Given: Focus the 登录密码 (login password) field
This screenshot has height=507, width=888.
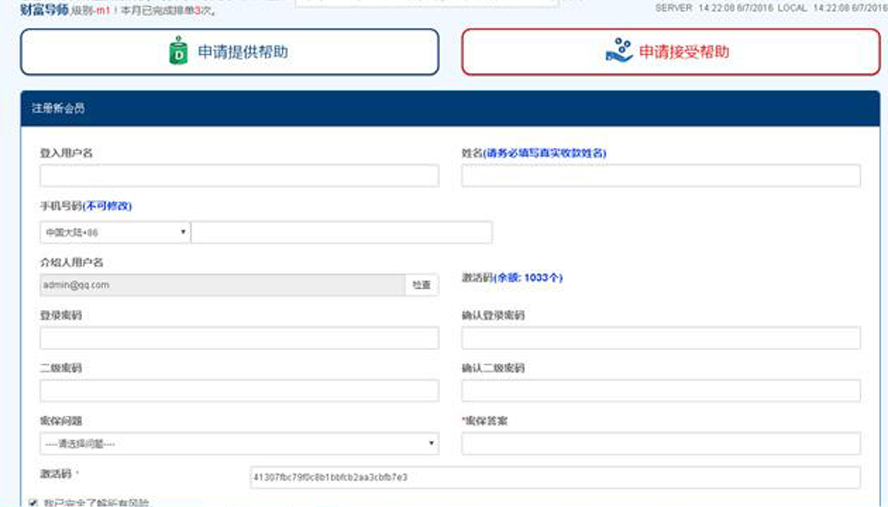Looking at the screenshot, I should (240, 338).
